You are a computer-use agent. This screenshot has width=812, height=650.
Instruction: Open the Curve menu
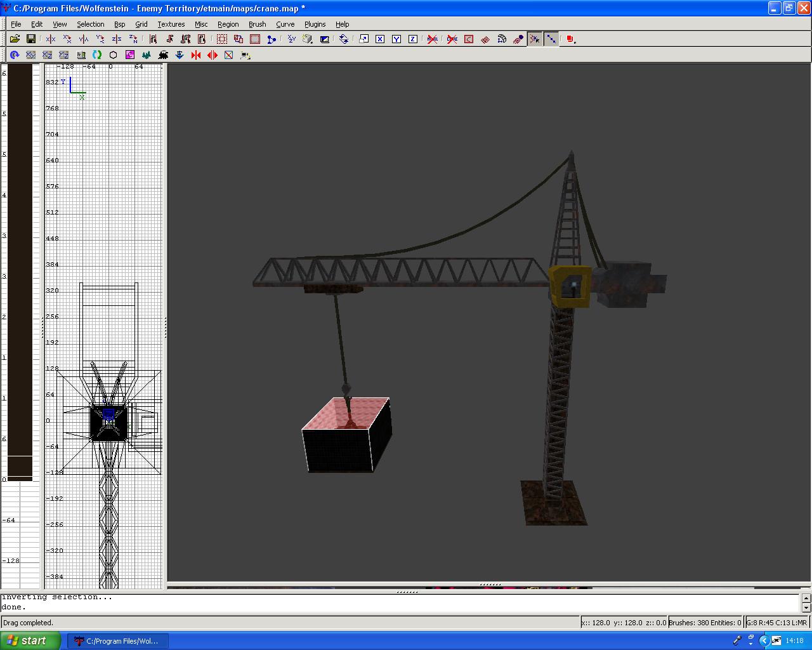(285, 24)
